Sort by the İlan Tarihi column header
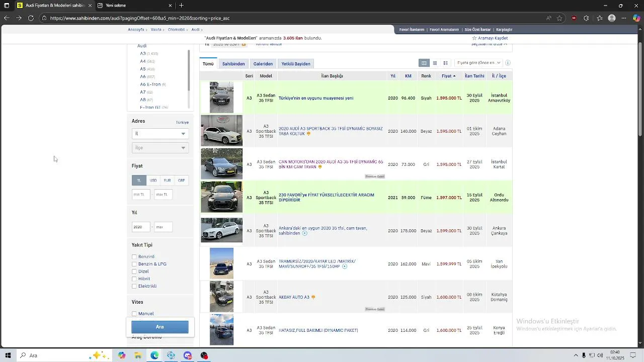The height and width of the screenshot is (362, 644). tap(474, 76)
